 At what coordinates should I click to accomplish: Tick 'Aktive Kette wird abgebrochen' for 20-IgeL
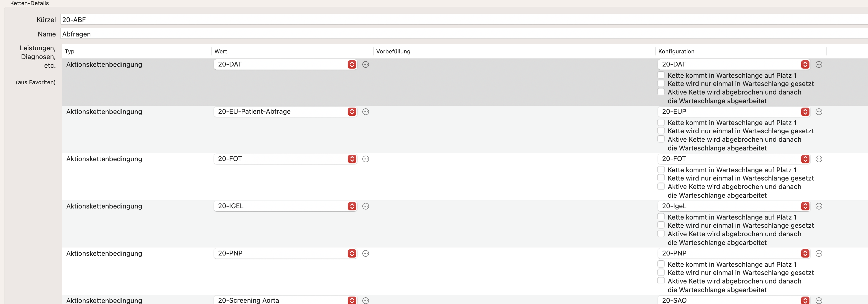[x=661, y=233]
